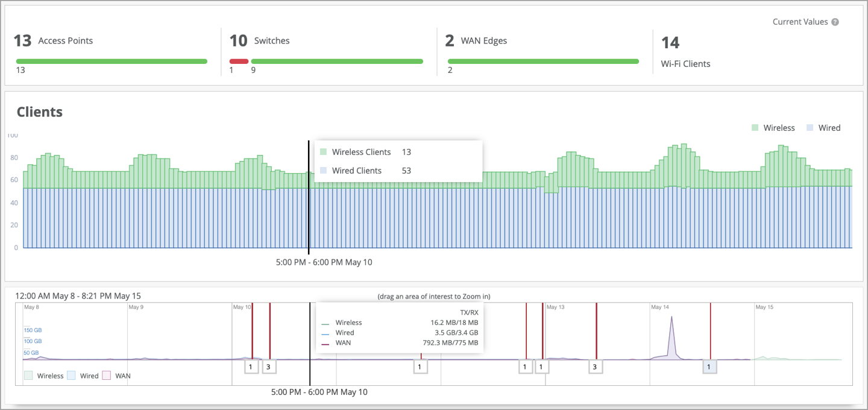Click the green Access Points status bar
The height and width of the screenshot is (410, 868).
click(x=112, y=61)
